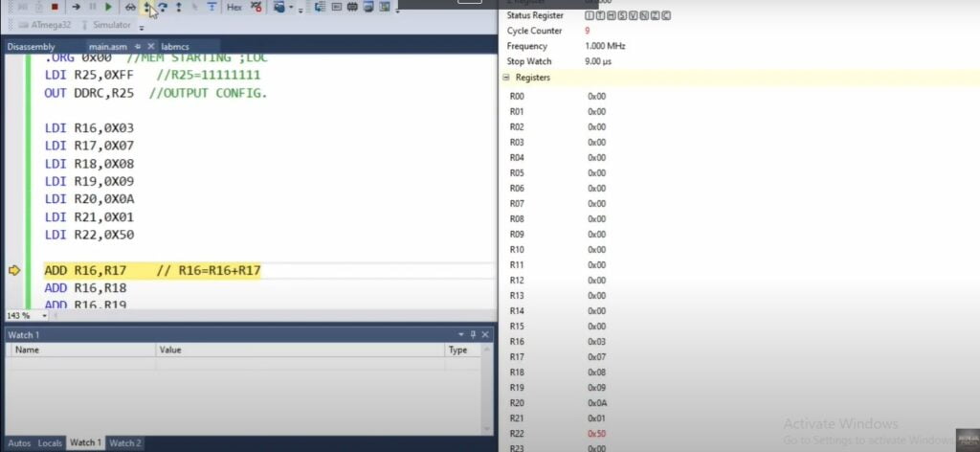Select the R20 value 0x0A
Viewport: 980px width, 452px height.
pyautogui.click(x=597, y=403)
